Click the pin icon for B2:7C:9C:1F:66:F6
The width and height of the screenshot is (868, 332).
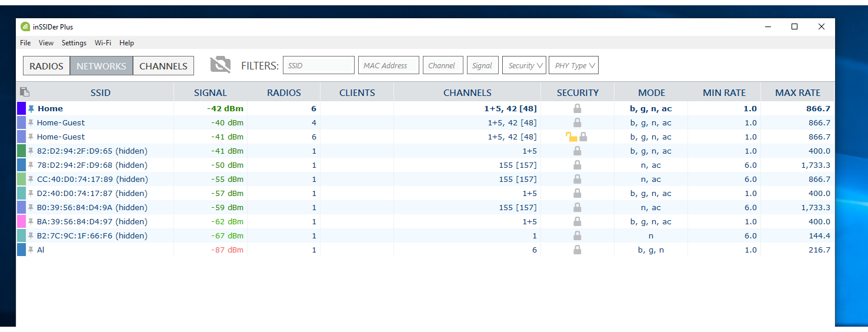(x=31, y=236)
